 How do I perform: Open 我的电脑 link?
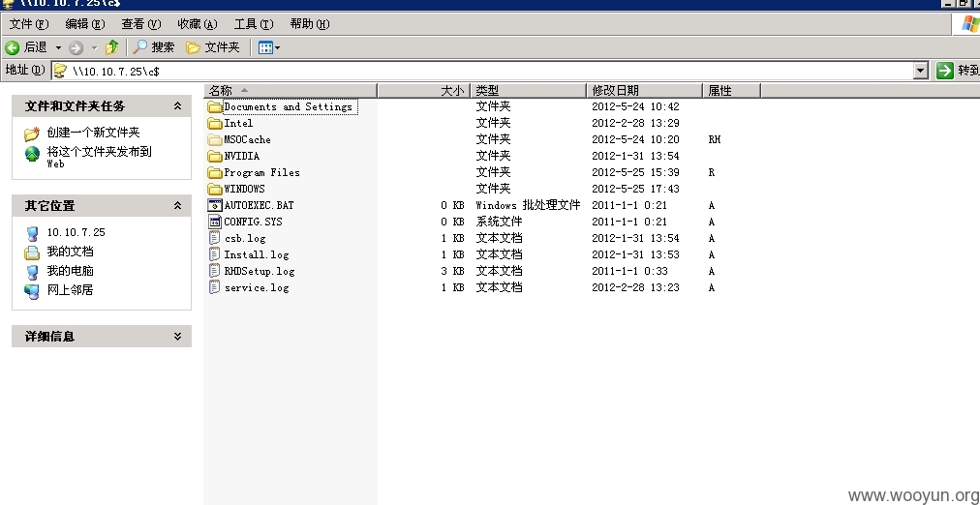tap(70, 271)
